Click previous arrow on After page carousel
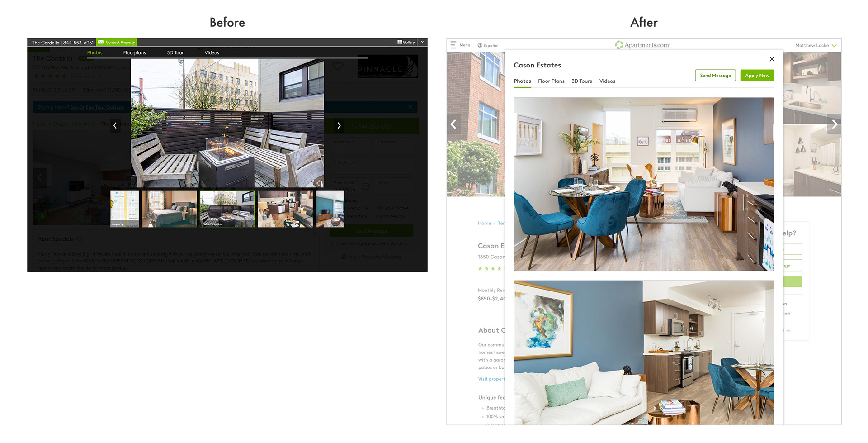Viewport: 868px width, 443px height. [x=453, y=124]
